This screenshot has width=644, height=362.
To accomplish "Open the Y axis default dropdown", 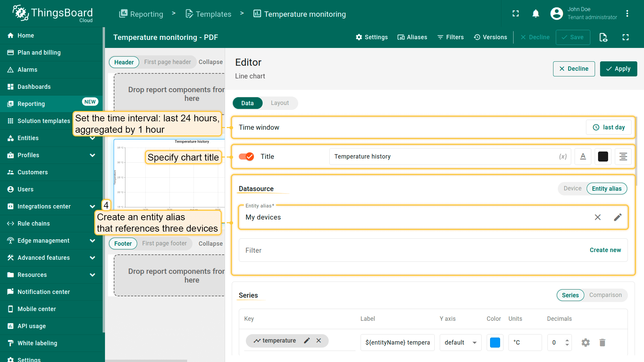I will [460, 342].
